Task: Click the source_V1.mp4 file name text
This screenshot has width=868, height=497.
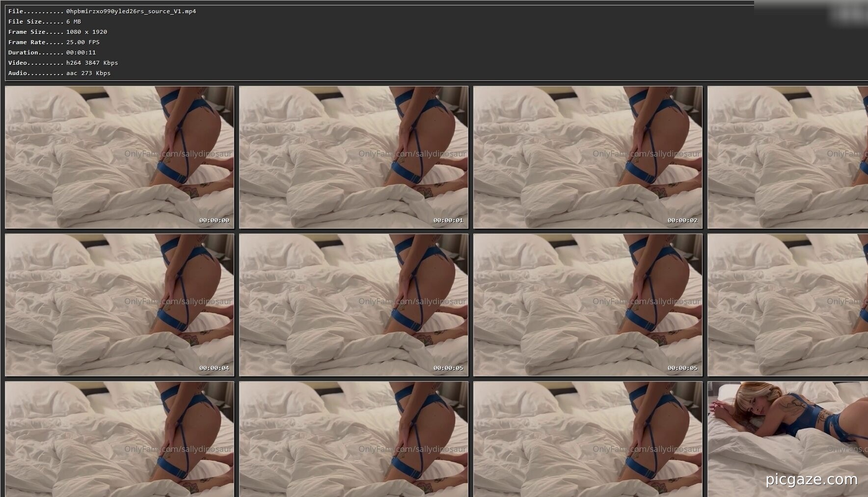Action: (131, 11)
